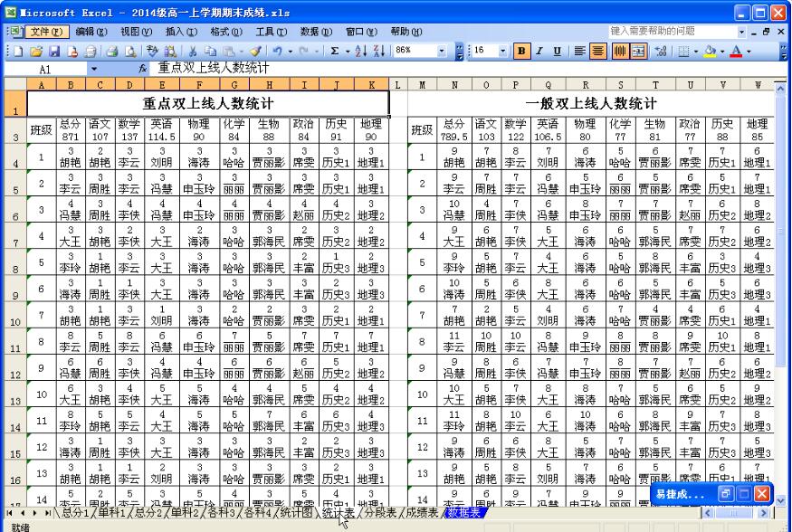This screenshot has width=792, height=532.
Task: Open the font size 16 dropdown
Action: [502, 51]
